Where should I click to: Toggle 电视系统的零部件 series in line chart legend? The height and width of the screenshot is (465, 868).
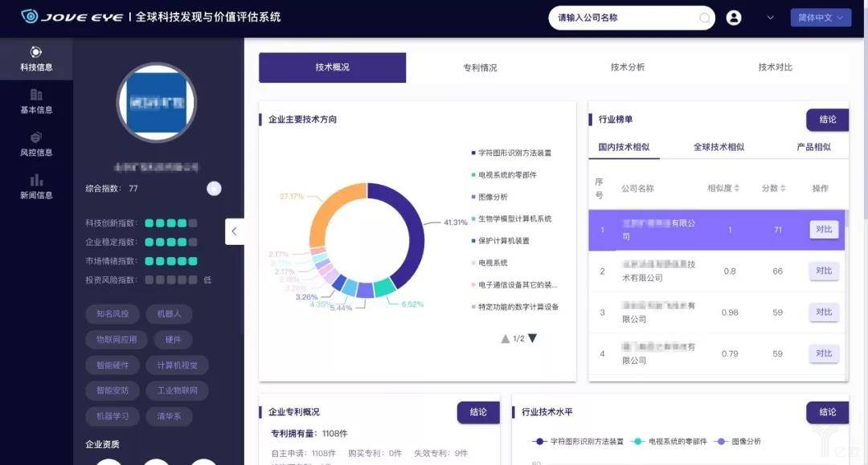click(x=669, y=441)
